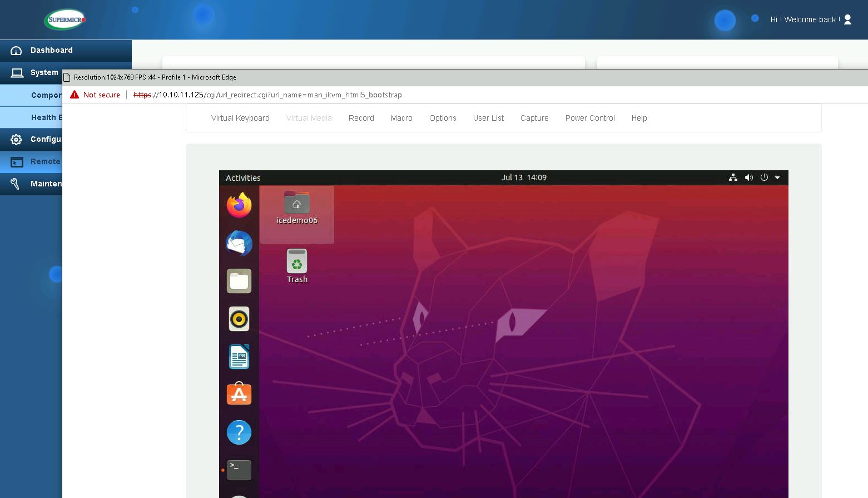Select the icedemo06 home folder icon

(x=297, y=209)
